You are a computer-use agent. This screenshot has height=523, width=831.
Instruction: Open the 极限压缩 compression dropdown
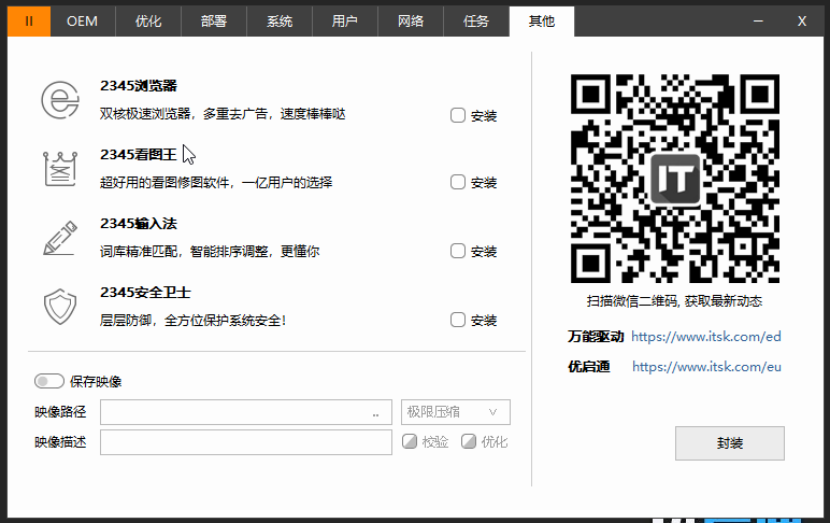[455, 412]
